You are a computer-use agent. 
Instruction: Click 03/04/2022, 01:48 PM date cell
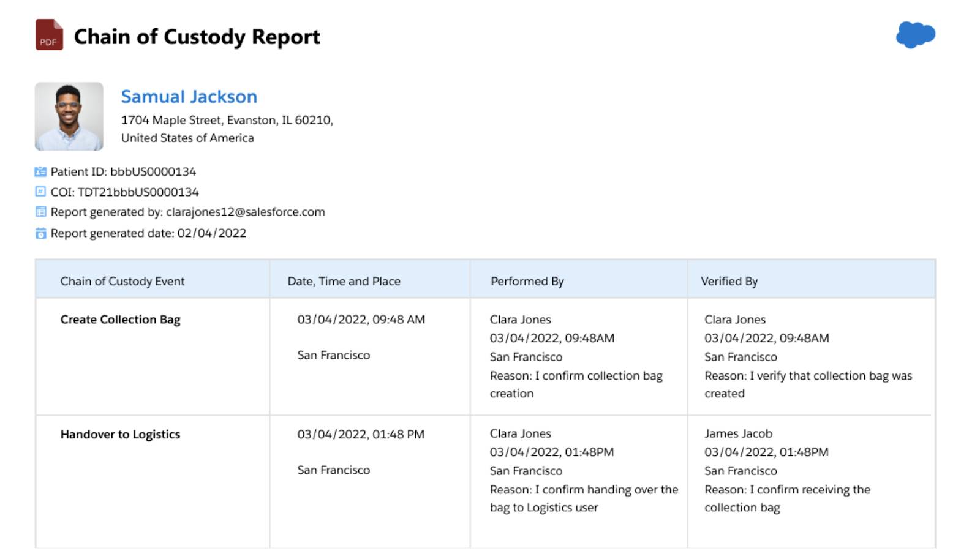point(361,434)
